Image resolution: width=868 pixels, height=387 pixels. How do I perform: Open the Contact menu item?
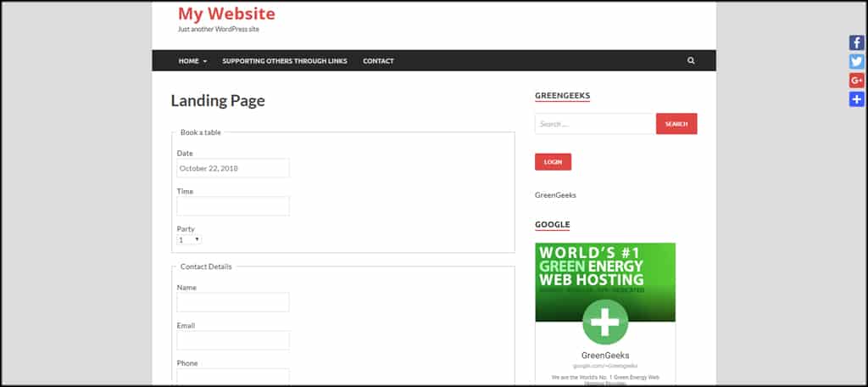378,61
